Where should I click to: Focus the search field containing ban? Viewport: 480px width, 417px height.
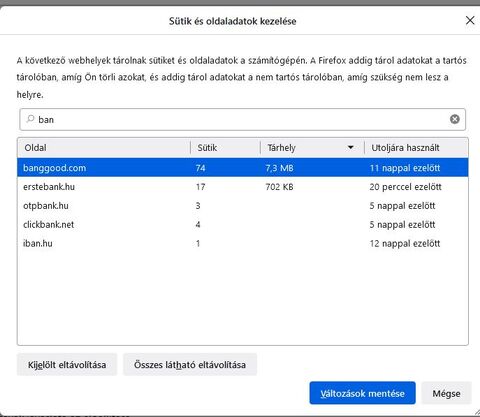pos(243,119)
